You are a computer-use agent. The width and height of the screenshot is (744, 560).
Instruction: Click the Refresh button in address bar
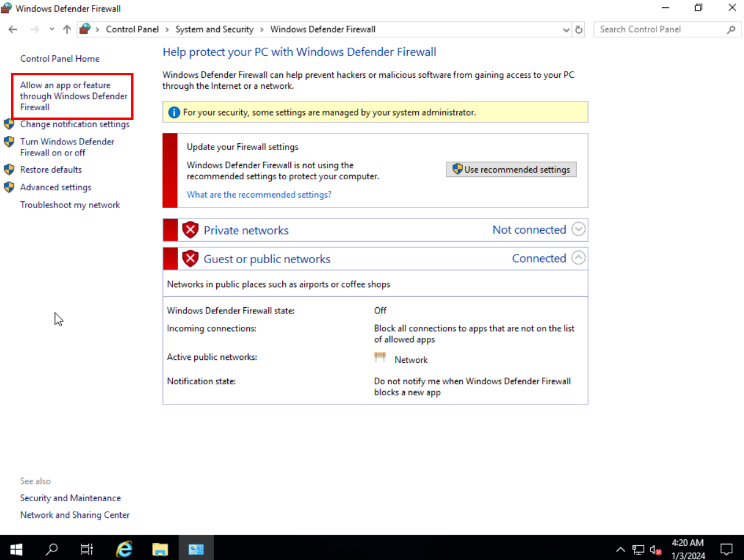pos(579,29)
